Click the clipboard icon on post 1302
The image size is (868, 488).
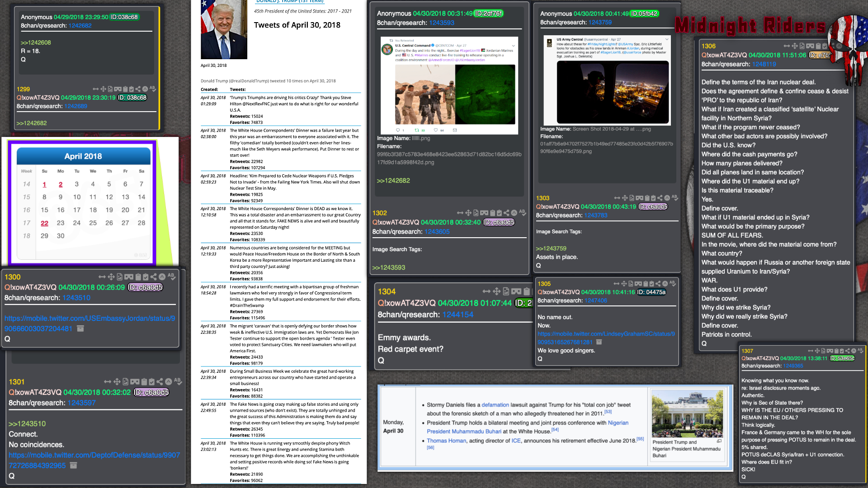(492, 213)
